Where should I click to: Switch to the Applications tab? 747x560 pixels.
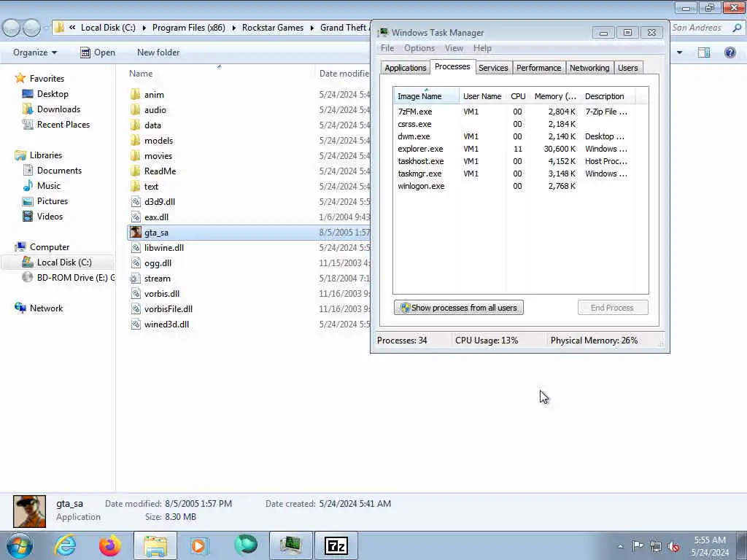point(406,68)
